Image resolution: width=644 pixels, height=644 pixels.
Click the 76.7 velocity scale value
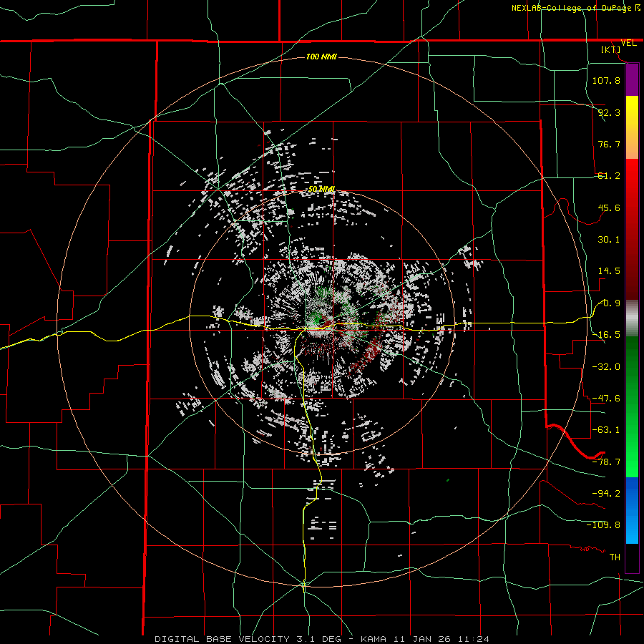tap(609, 144)
